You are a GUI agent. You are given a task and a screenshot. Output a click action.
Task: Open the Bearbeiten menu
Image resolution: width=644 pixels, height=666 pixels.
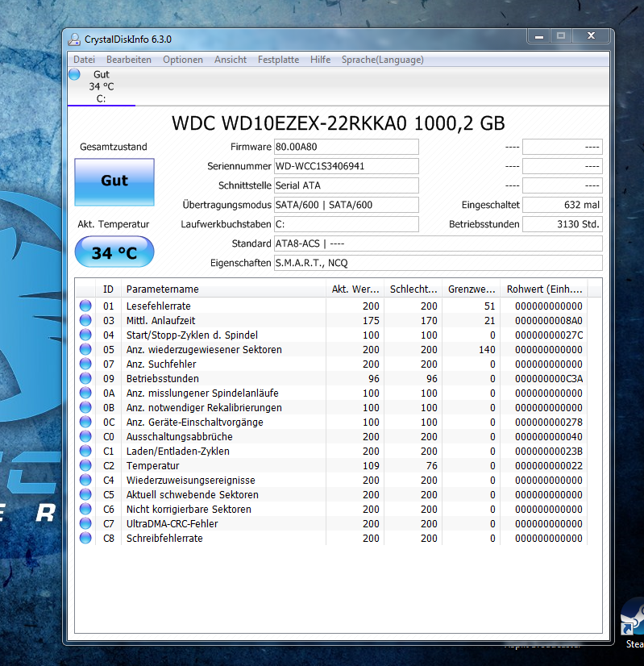[x=129, y=60]
